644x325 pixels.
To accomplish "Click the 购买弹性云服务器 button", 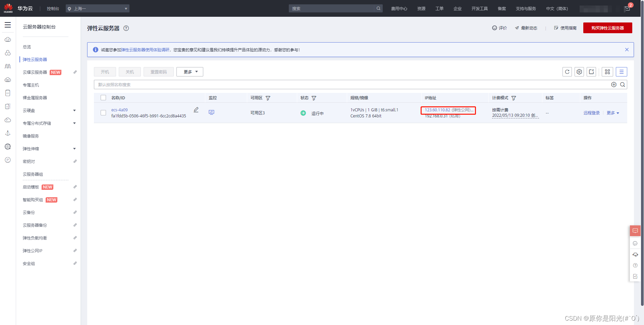I will [x=608, y=28].
